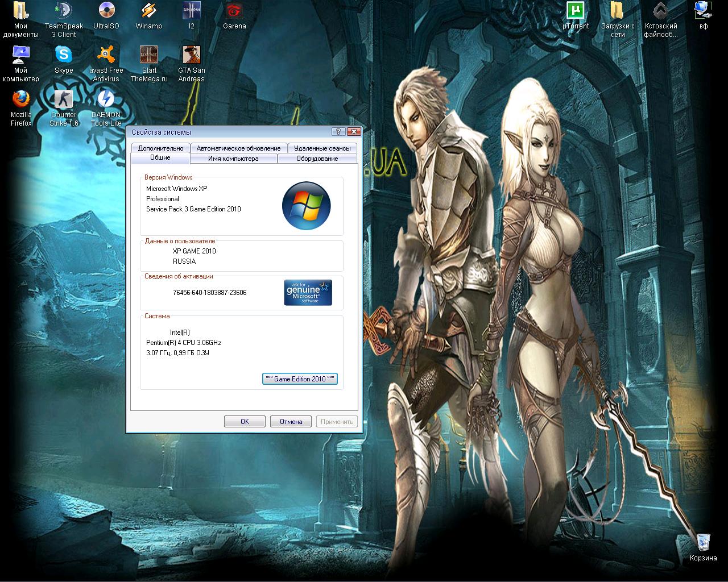
Task: Confirm with the OK button
Action: [x=245, y=422]
